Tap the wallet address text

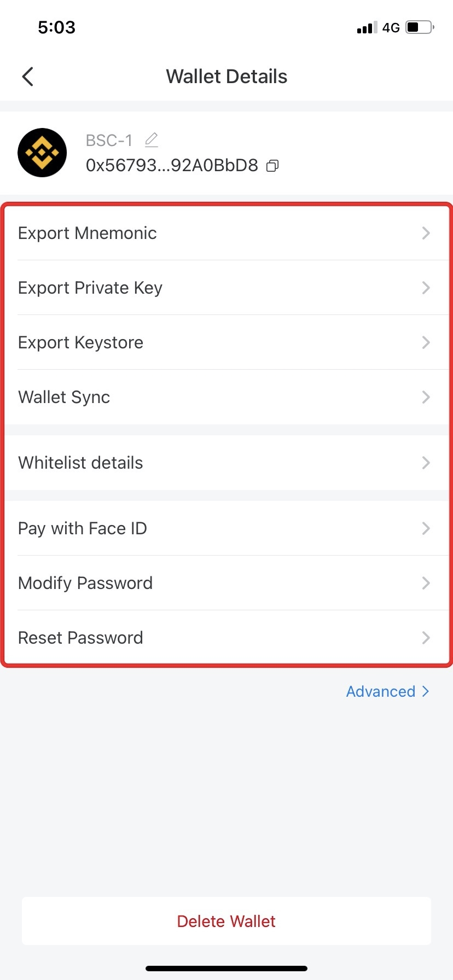tap(172, 166)
